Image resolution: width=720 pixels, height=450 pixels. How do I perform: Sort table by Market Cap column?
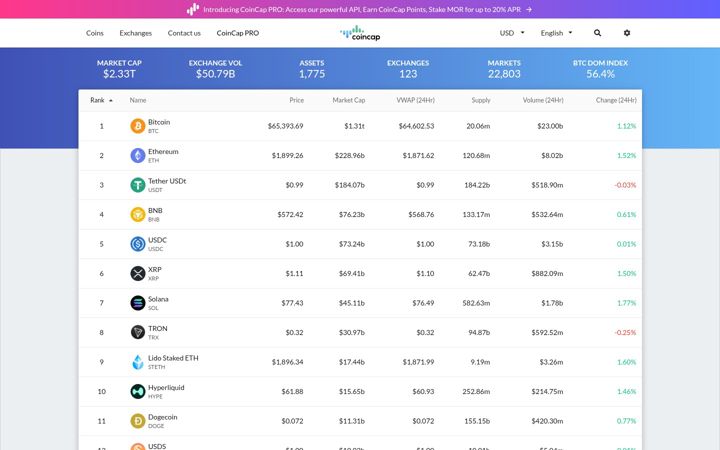tap(349, 100)
